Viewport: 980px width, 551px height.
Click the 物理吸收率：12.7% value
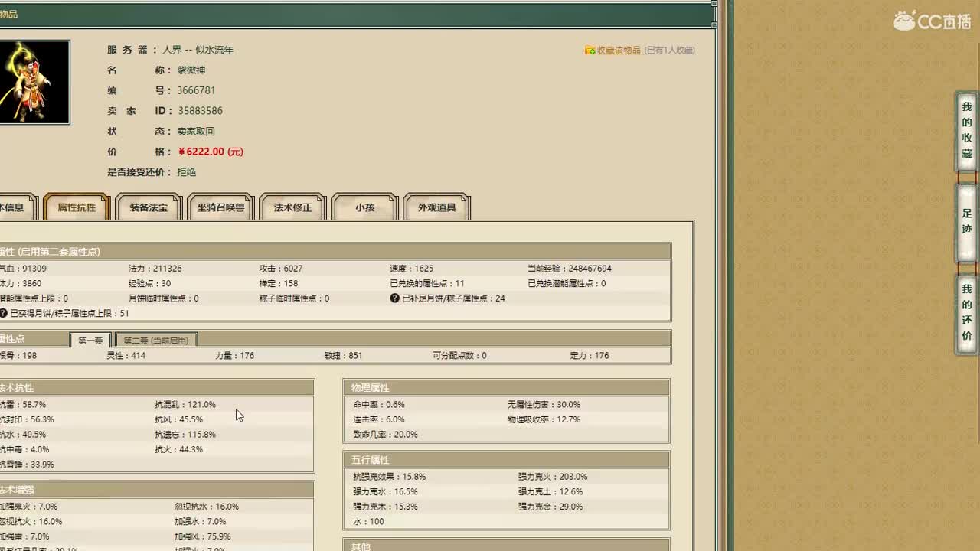pyautogui.click(x=544, y=419)
